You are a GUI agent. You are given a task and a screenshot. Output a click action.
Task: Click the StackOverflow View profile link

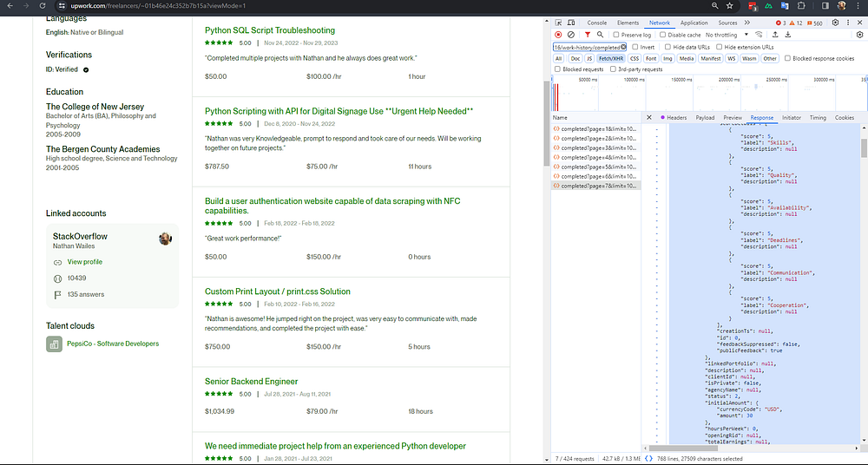point(84,262)
